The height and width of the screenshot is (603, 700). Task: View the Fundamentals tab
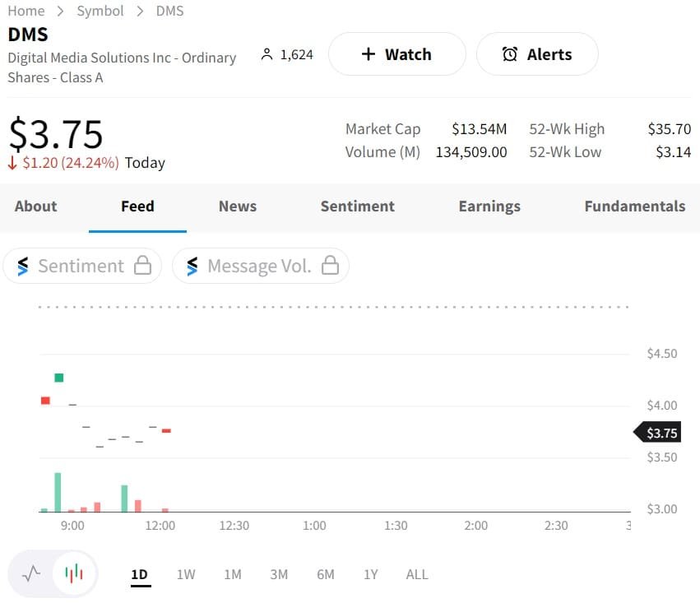pyautogui.click(x=634, y=206)
